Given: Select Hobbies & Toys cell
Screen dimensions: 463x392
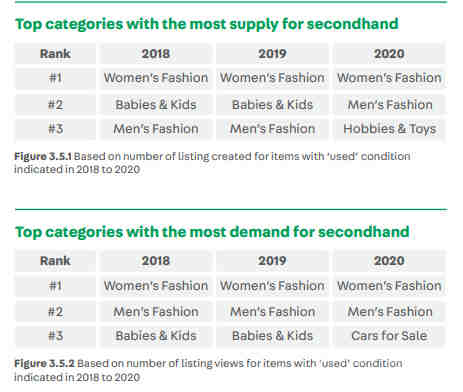Looking at the screenshot, I should pos(389,129).
